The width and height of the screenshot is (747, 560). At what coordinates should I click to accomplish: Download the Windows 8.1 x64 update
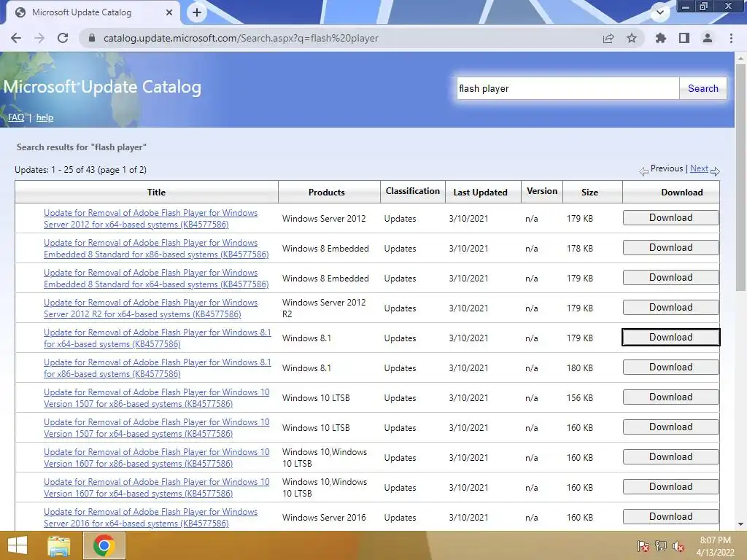click(x=671, y=337)
